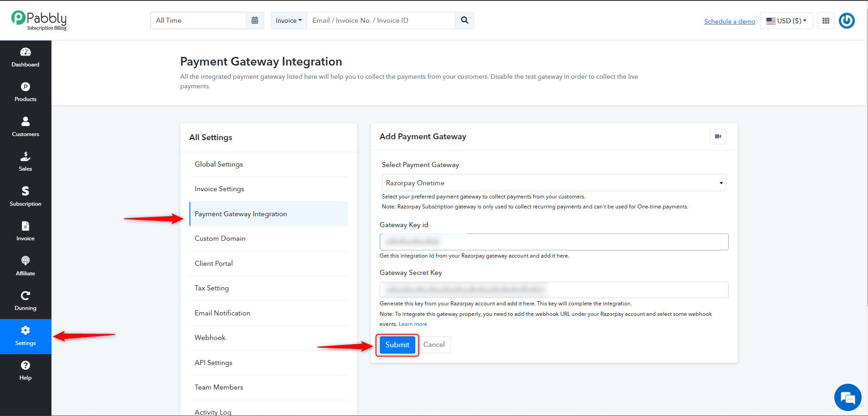Open the apps grid icon
The height and width of the screenshot is (416, 868).
tap(826, 20)
